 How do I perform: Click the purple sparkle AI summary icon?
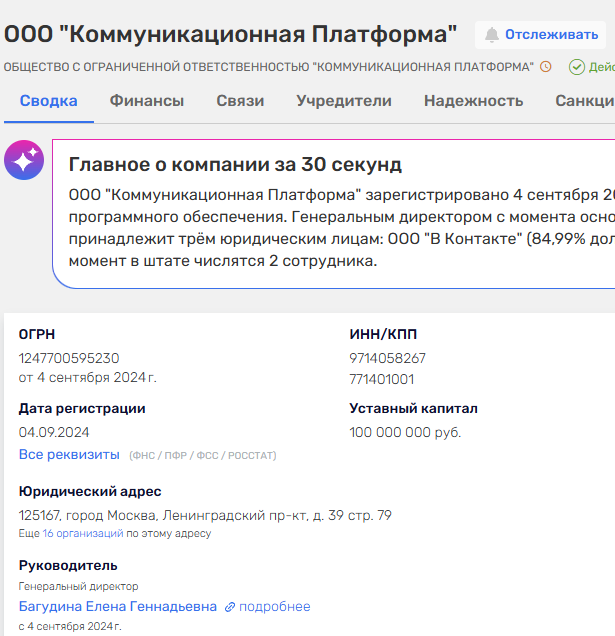point(24,160)
